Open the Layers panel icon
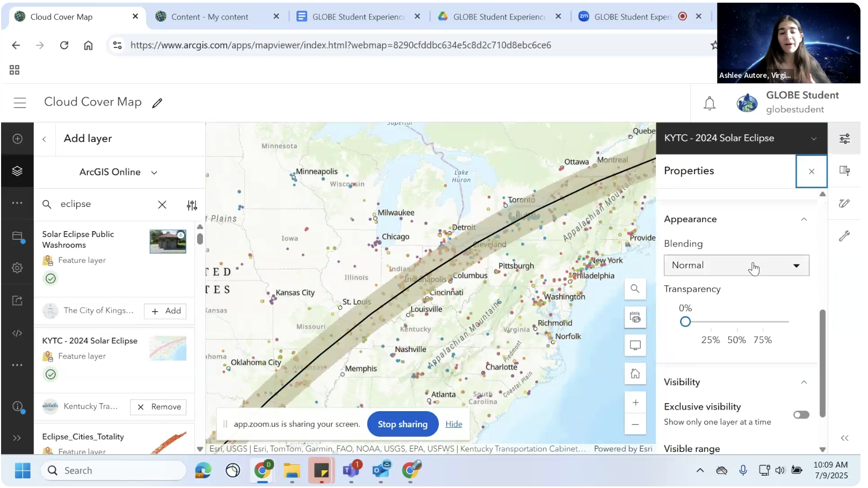The width and height of the screenshot is (868, 488). (17, 171)
